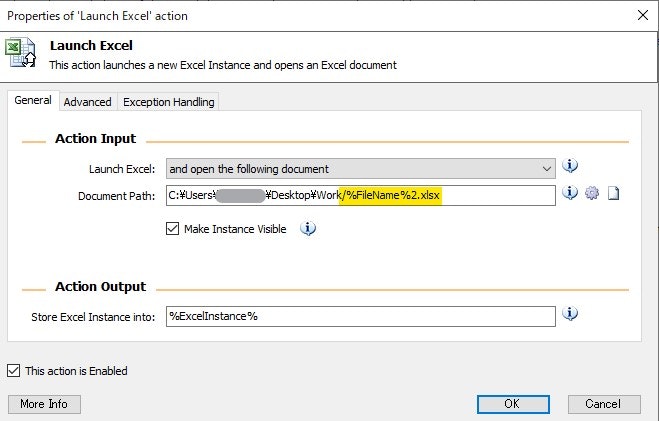This screenshot has height=421, width=659.
Task: Dismiss dialog with Cancel button
Action: tap(604, 404)
